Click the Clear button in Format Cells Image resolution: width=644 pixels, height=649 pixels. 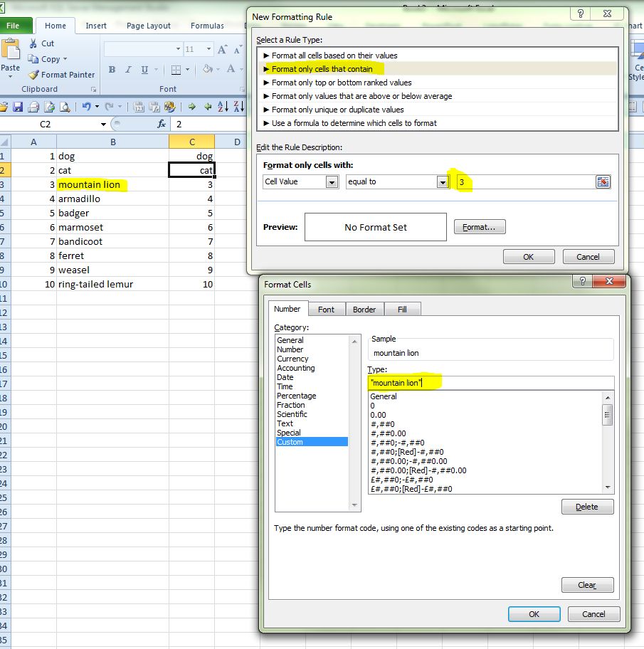[x=587, y=585]
